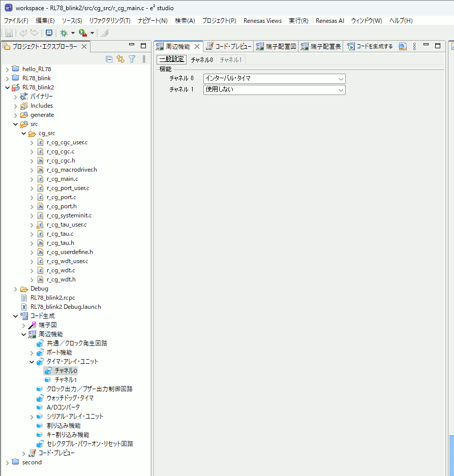Image resolution: width=454 pixels, height=476 pixels.
Task: Select r_cg_tau_user.c file
Action: click(x=66, y=225)
